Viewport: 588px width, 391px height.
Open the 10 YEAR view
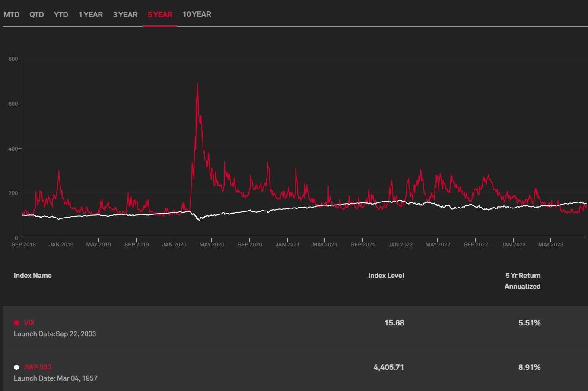[196, 14]
